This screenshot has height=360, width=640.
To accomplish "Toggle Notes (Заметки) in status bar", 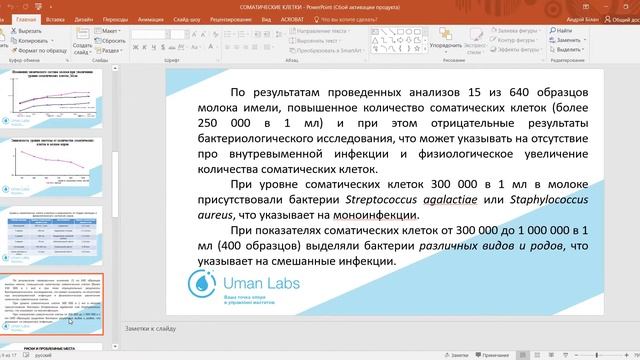I will click(x=456, y=355).
